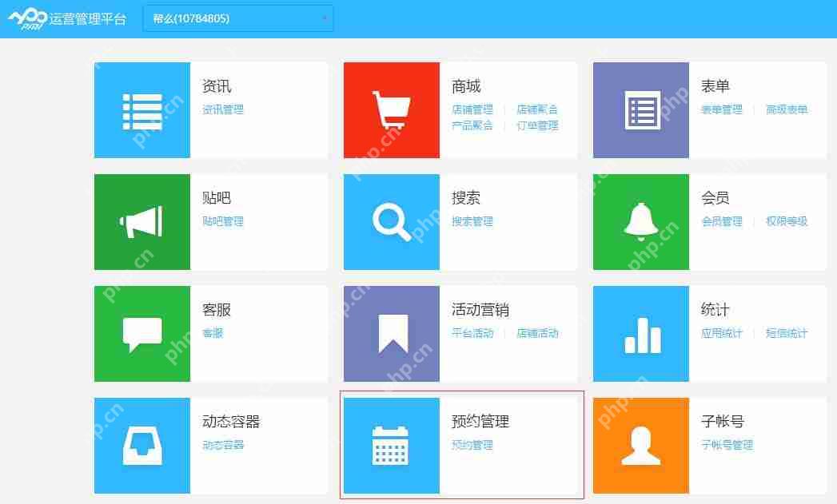Click the 商城 shopping cart icon

(x=391, y=109)
